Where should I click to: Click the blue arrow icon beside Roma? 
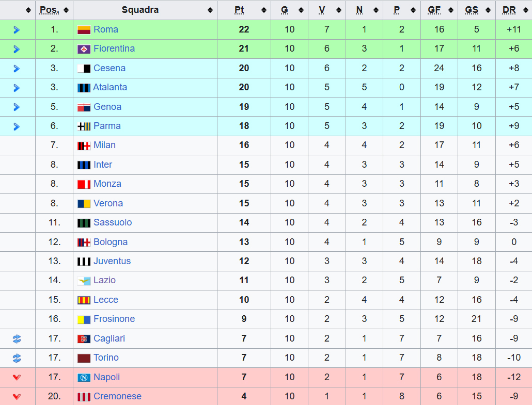17,30
